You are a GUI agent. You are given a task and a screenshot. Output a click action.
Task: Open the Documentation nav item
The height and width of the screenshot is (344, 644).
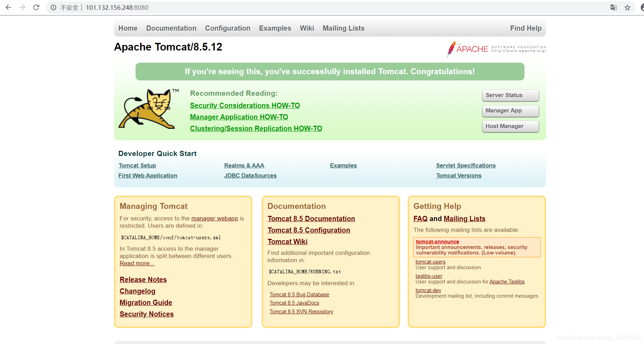coord(171,28)
